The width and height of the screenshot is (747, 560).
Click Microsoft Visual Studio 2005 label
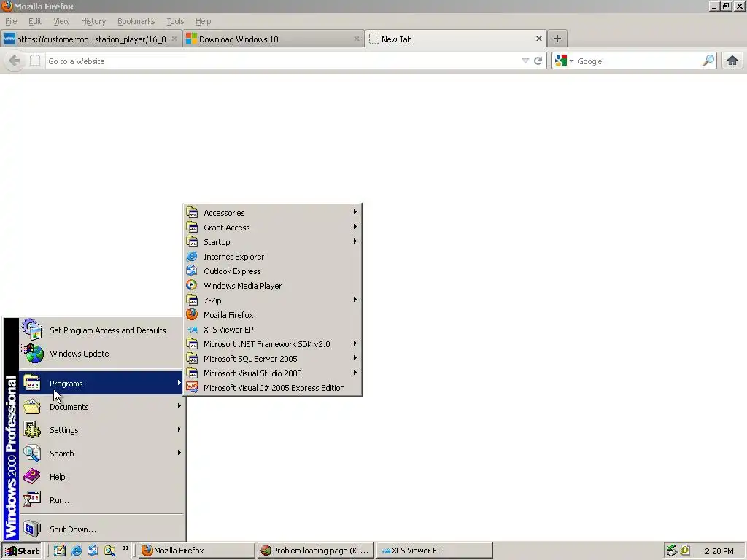point(252,373)
